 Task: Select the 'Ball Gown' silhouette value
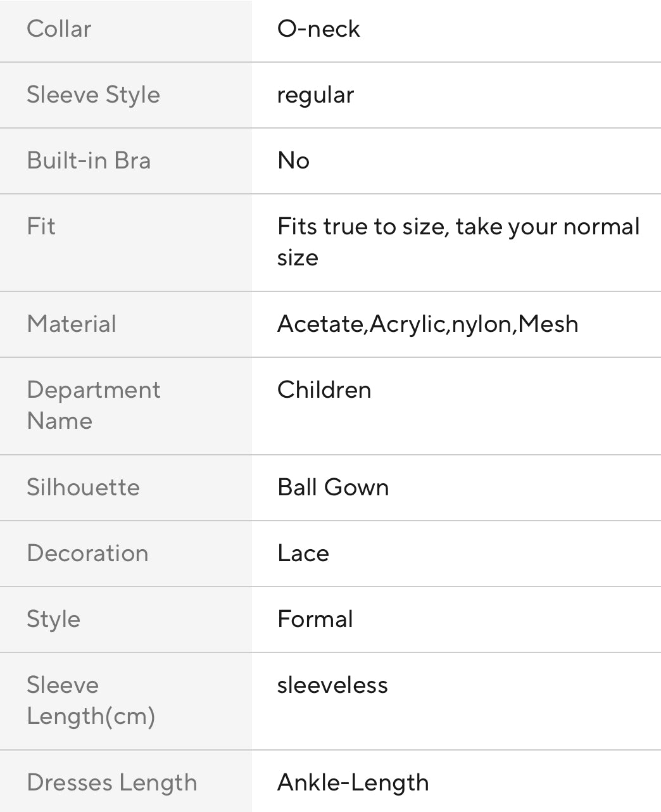point(333,488)
